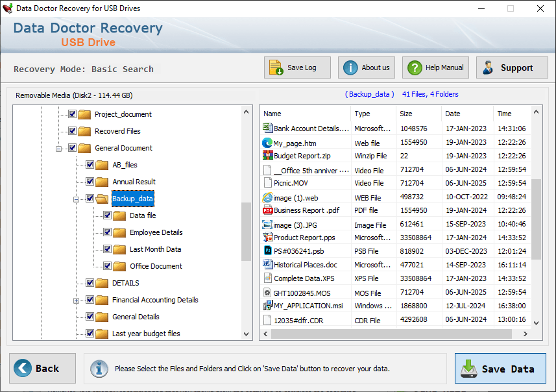556x392 pixels.
Task: Uncheck the AB_files checkbox
Action: click(x=90, y=165)
